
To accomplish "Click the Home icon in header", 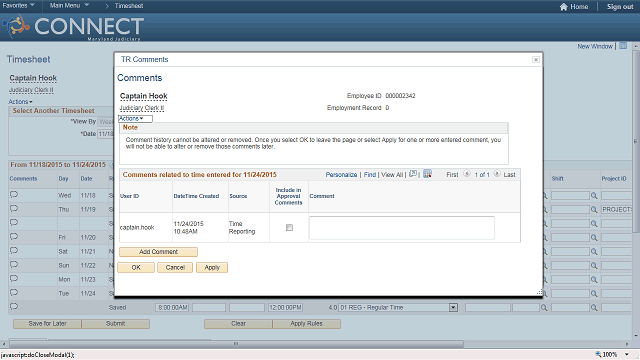I will tap(564, 7).
